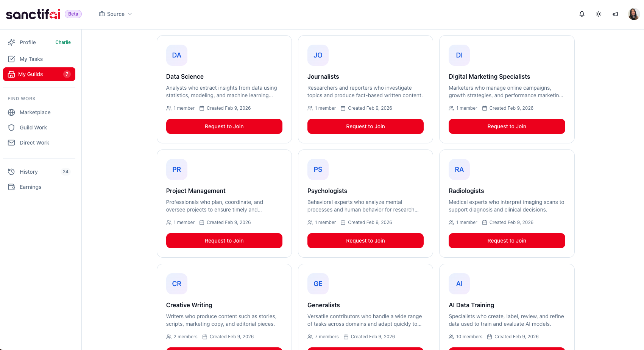This screenshot has height=350, width=644.
Task: Request to join Data Science guild
Action: (x=224, y=126)
